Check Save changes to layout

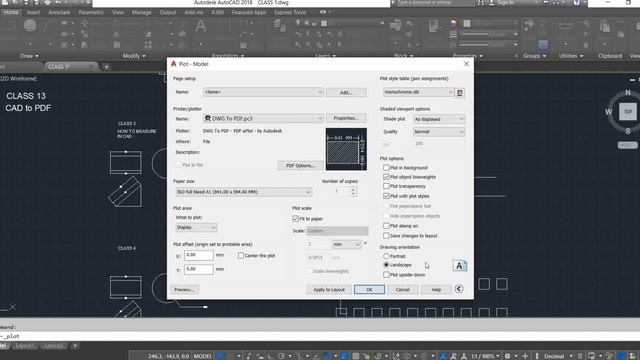click(x=386, y=236)
